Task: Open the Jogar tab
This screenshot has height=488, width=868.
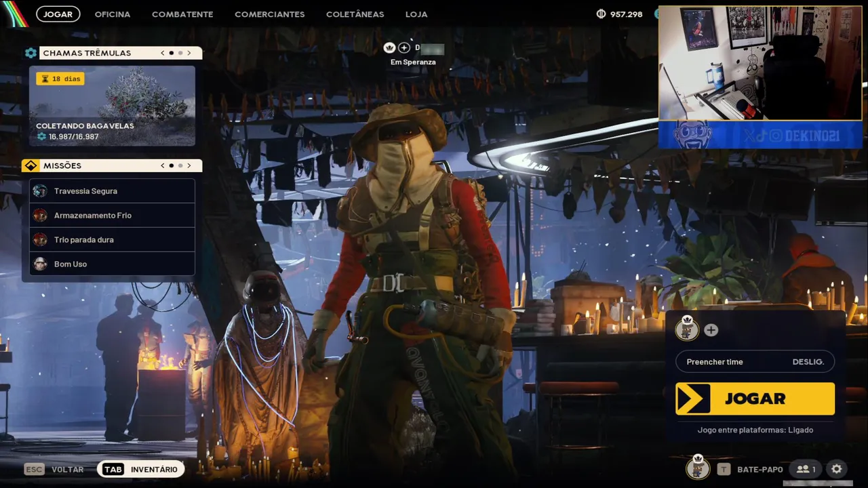Action: point(58,14)
